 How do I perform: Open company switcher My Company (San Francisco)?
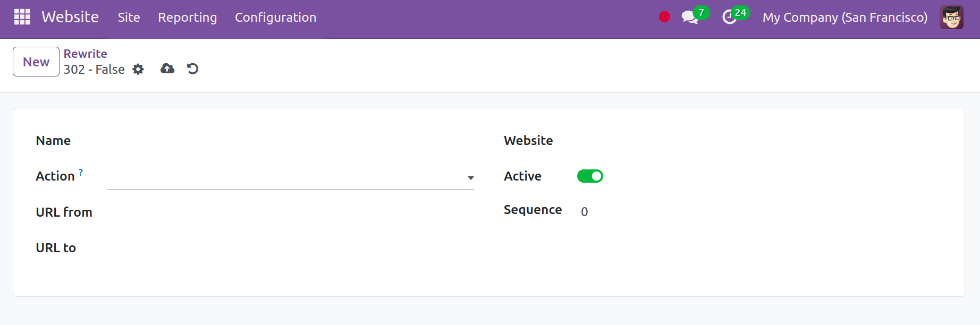point(844,17)
